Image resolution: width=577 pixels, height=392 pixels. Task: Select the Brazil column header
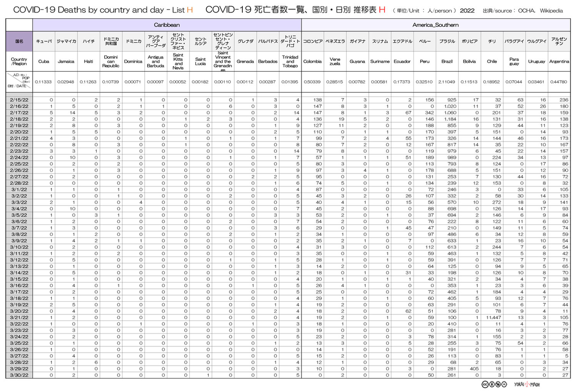tap(447, 61)
